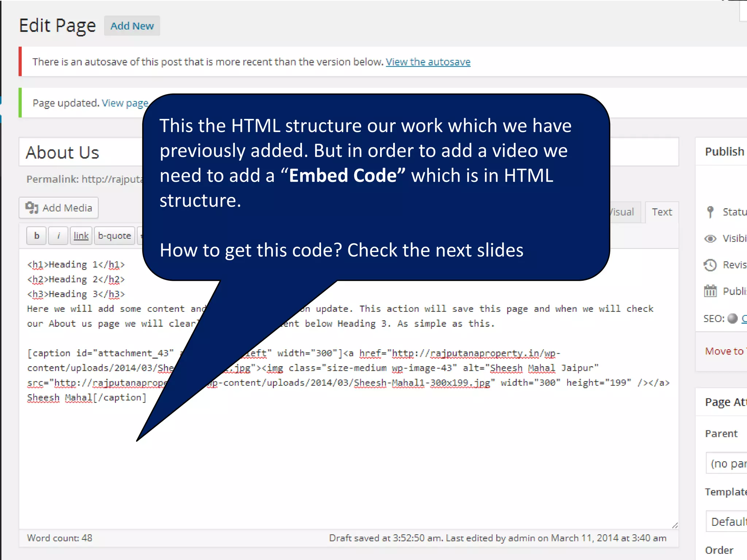This screenshot has height=560, width=747.
Task: Click the Move to Trash link
Action: click(726, 351)
